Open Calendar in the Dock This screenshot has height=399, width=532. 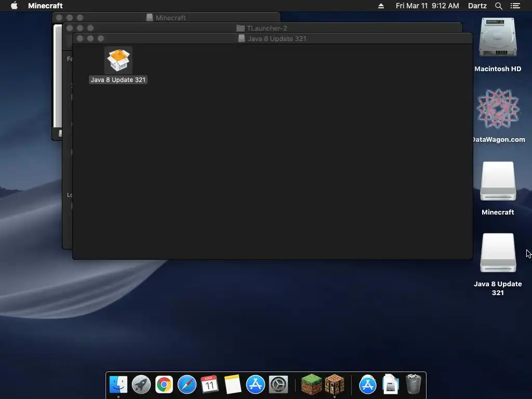(x=209, y=384)
